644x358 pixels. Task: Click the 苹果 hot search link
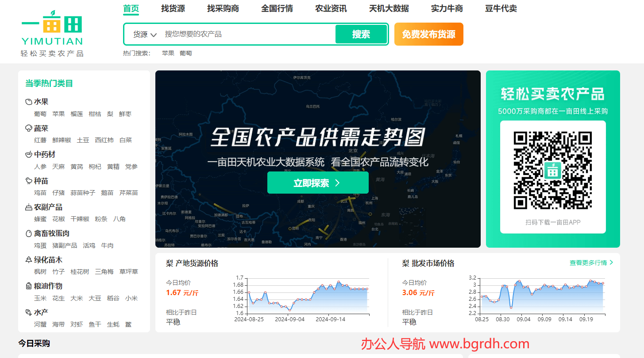[168, 53]
